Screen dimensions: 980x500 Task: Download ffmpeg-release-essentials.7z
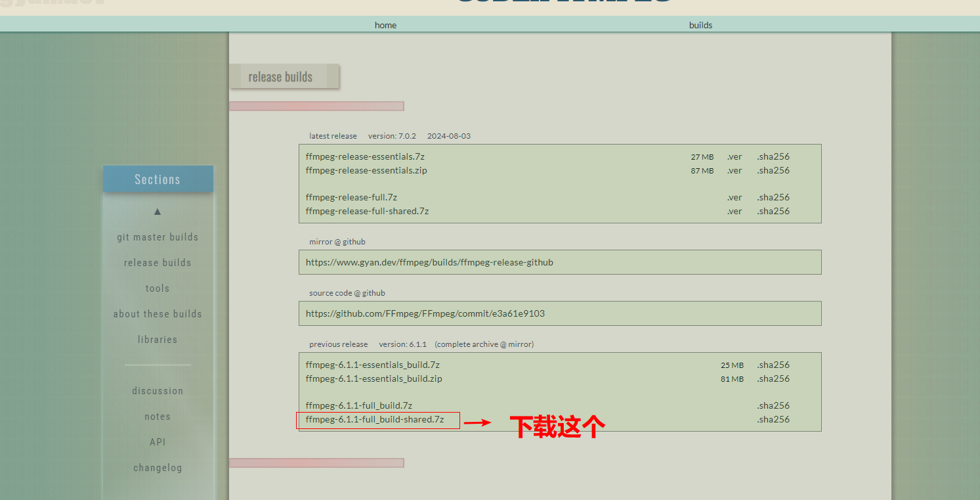coord(365,156)
